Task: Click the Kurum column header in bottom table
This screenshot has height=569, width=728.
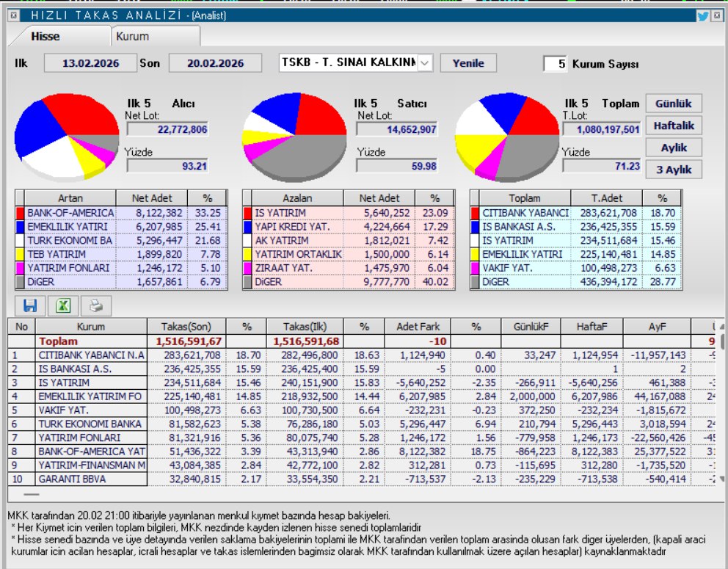Action: tap(91, 327)
